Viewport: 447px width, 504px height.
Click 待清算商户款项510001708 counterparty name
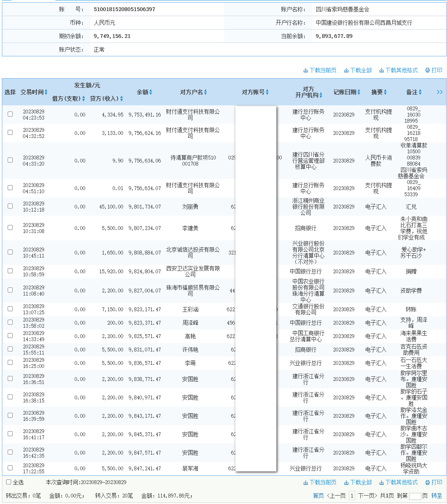coord(193,161)
